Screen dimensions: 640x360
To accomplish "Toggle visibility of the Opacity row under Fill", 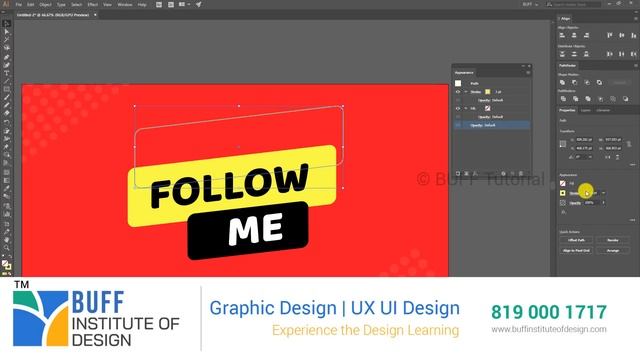I will (458, 117).
